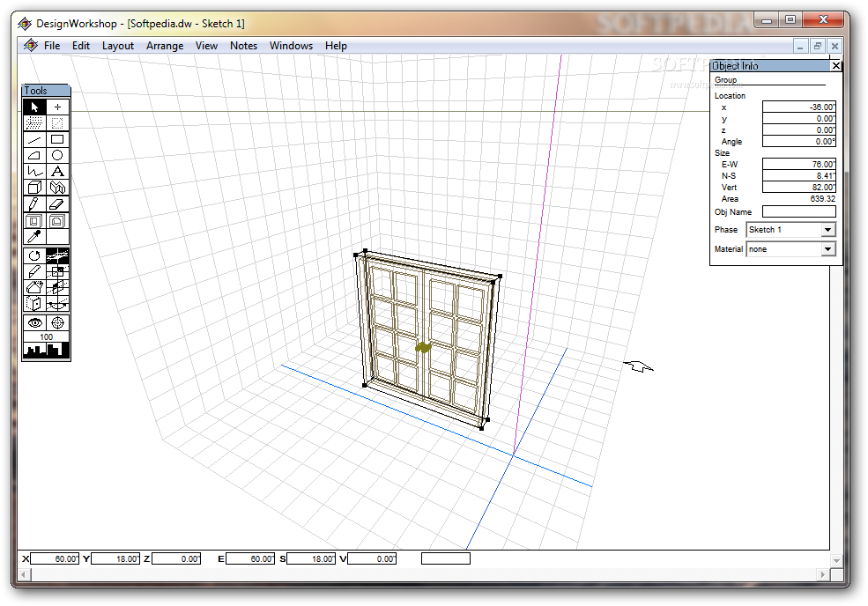Close the Object Info panel
This screenshot has width=868, height=606.
(836, 66)
